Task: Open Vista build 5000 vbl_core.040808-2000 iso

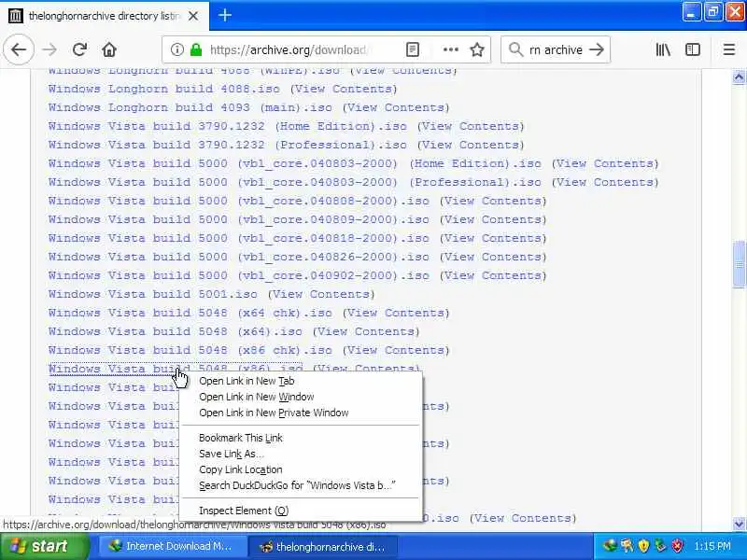Action: [239, 201]
